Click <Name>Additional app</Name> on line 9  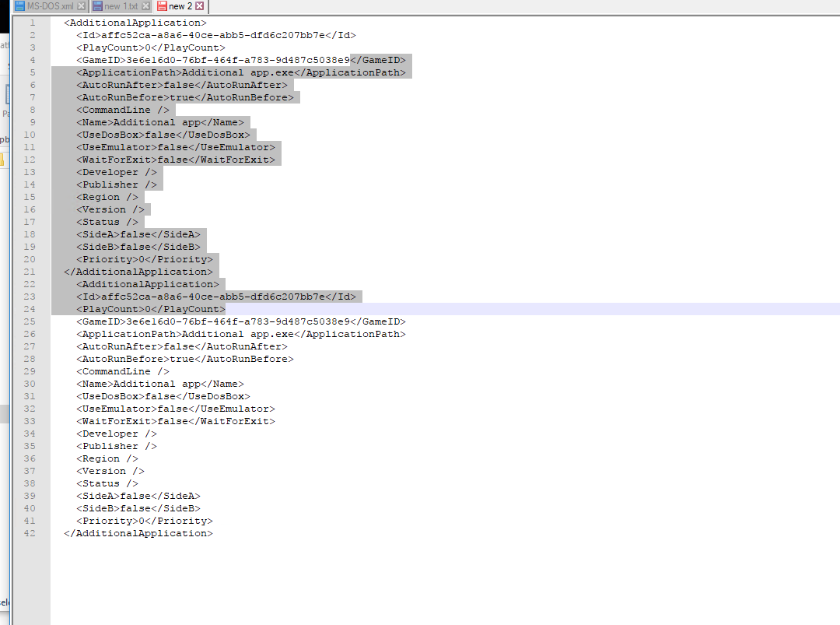[160, 122]
